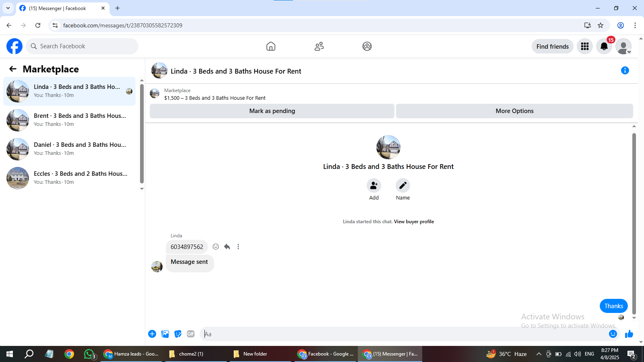This screenshot has width=644, height=362.
Task: Open the Facebook menu grid icon
Action: click(x=585, y=46)
